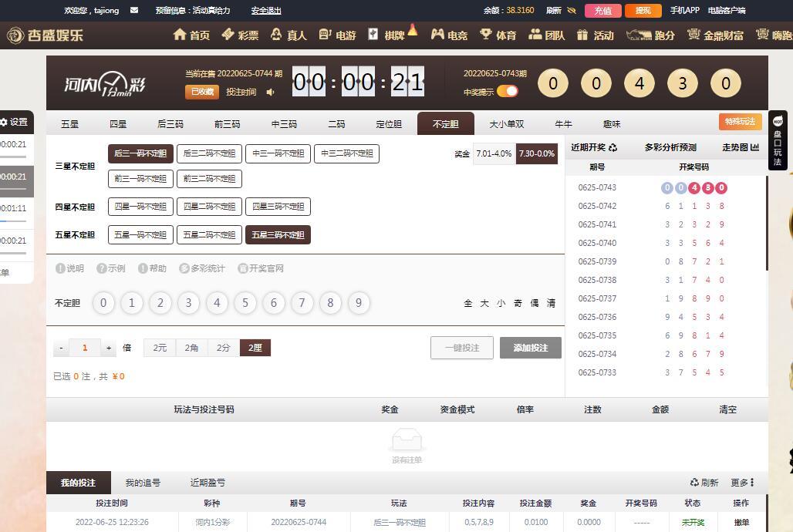793x532 pixels.
Task: Increase the multiplier with plus
Action: pyautogui.click(x=108, y=348)
